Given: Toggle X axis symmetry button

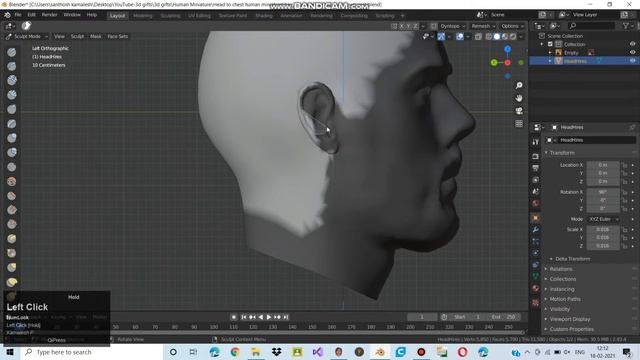Looking at the screenshot, I should pos(402,26).
